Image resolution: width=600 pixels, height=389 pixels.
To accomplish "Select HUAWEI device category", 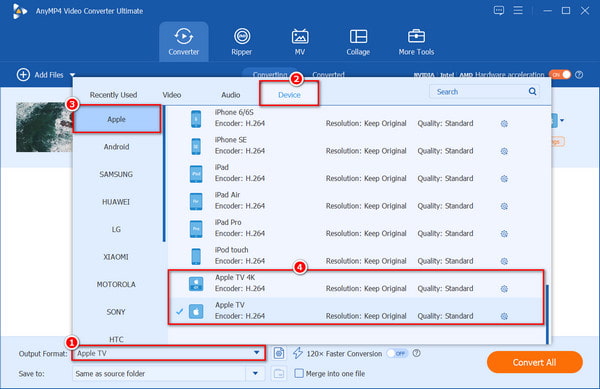I will click(116, 202).
